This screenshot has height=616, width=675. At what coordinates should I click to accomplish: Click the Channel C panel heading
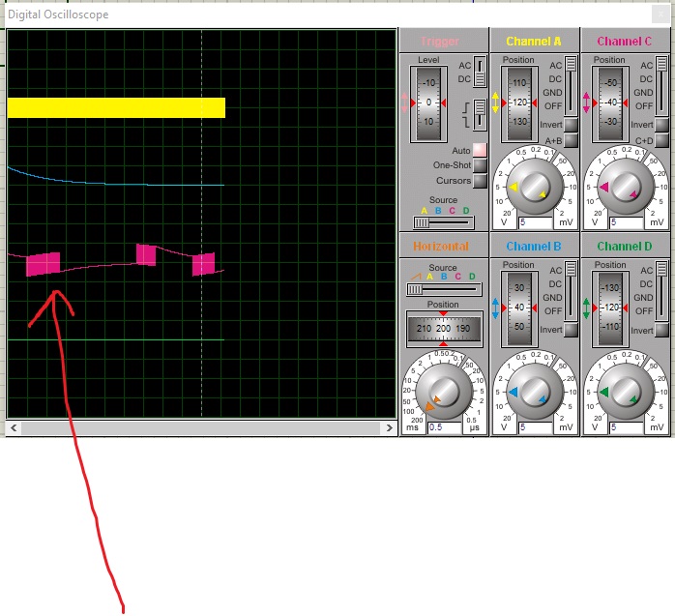(624, 42)
